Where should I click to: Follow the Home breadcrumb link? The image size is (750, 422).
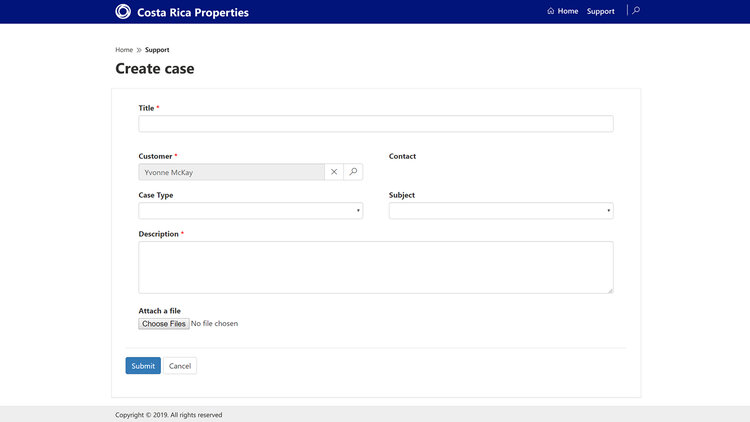coord(124,50)
